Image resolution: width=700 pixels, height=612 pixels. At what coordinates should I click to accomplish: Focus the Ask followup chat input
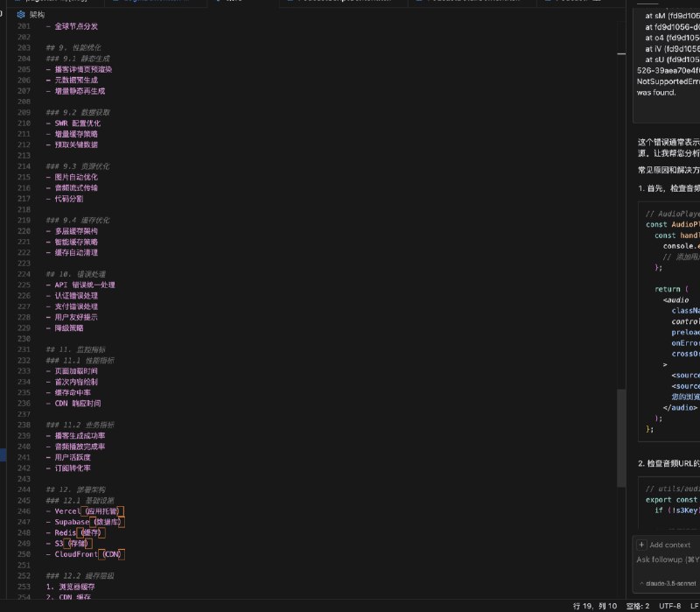(668, 559)
